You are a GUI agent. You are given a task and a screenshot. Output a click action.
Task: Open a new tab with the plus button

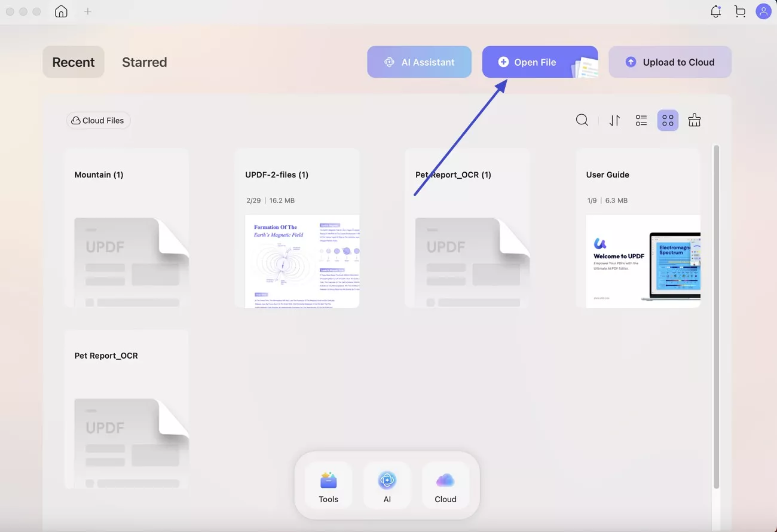[87, 11]
